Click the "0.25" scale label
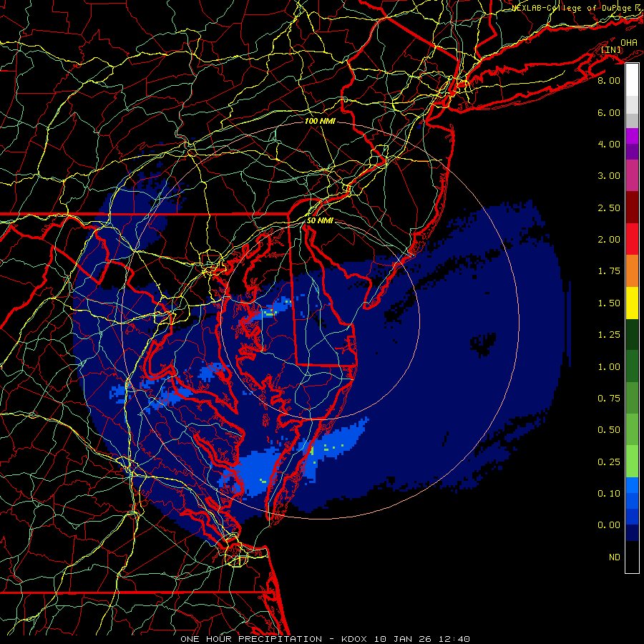This screenshot has height=644, width=644. pyautogui.click(x=609, y=462)
